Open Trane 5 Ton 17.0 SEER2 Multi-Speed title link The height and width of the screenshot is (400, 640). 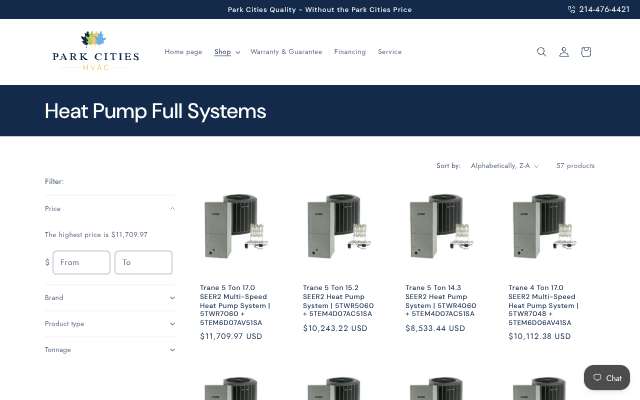(235, 305)
